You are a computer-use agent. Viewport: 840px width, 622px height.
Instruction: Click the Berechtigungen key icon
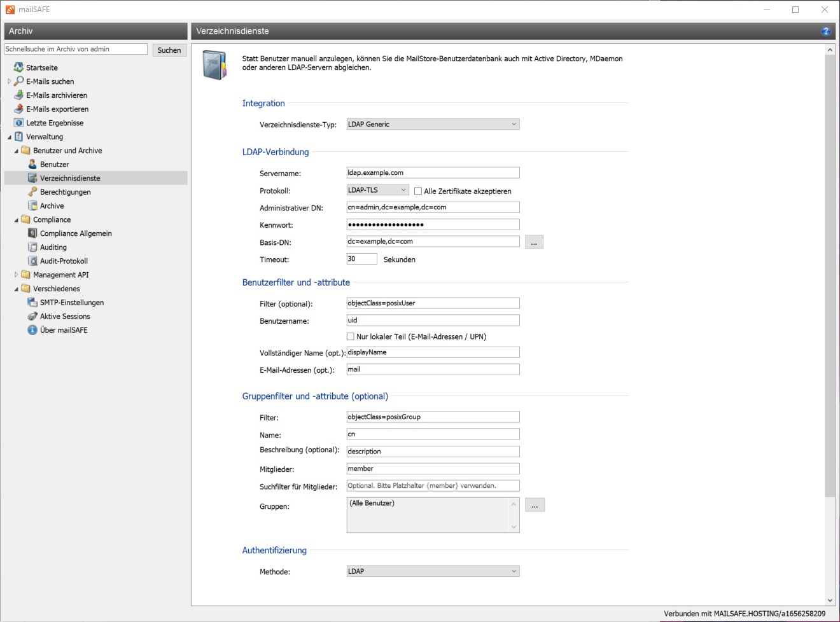(32, 192)
